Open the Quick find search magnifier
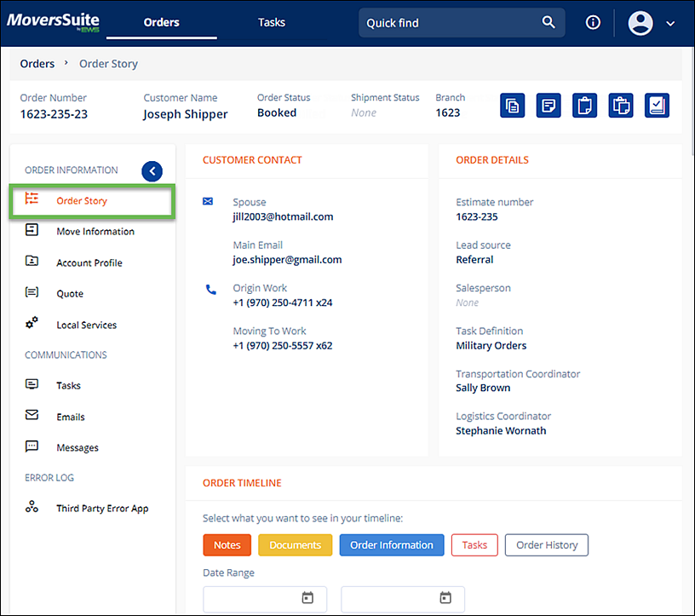Viewport: 695px width, 616px height. 549,22
